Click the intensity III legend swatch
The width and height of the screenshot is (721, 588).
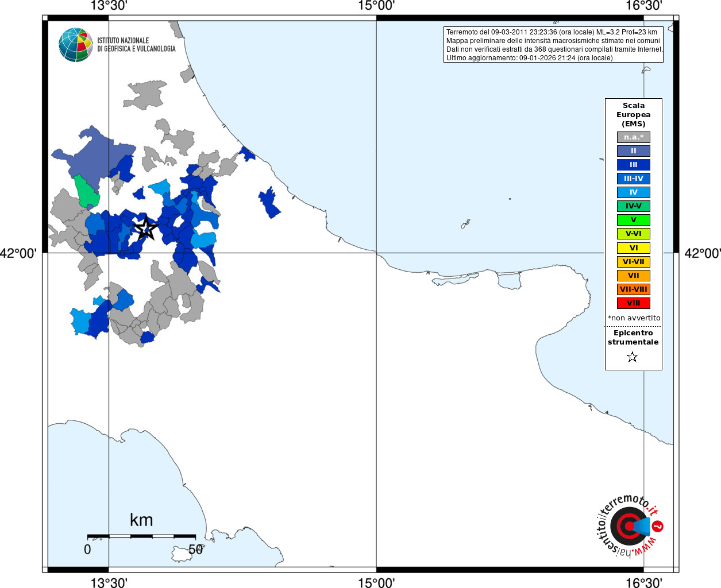click(634, 165)
